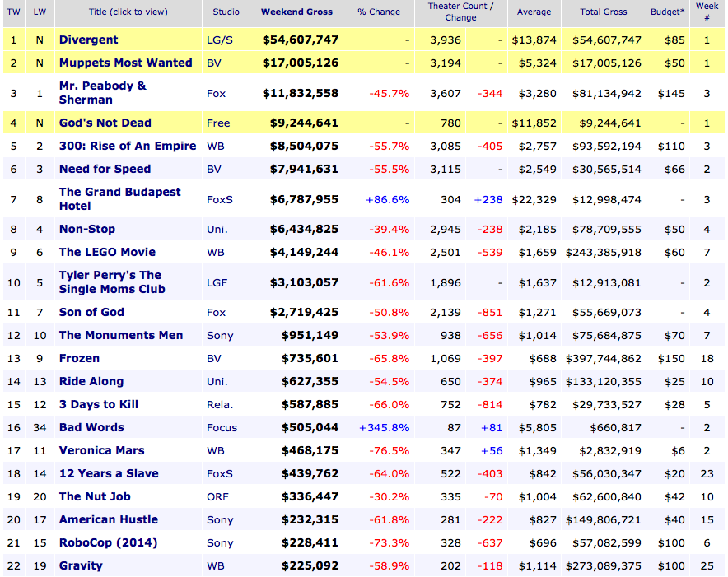
Task: Open the Focus studio link
Action: tap(222, 428)
